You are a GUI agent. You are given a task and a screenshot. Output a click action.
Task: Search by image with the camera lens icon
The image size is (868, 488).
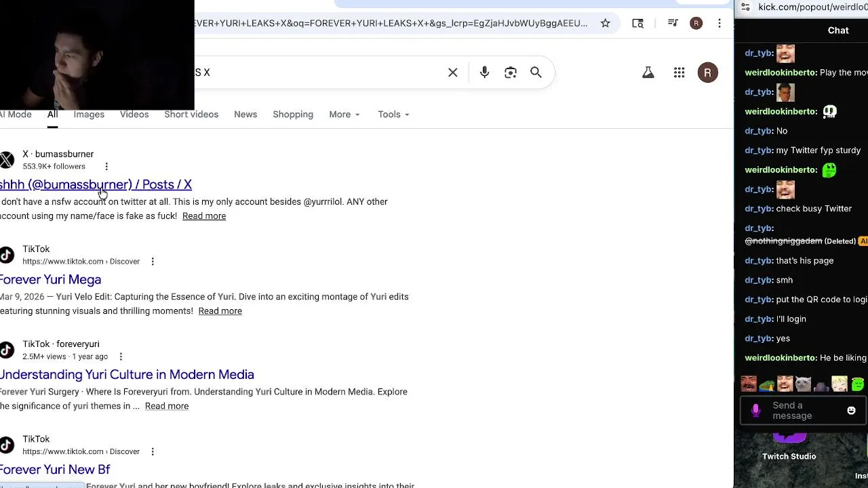coord(511,73)
